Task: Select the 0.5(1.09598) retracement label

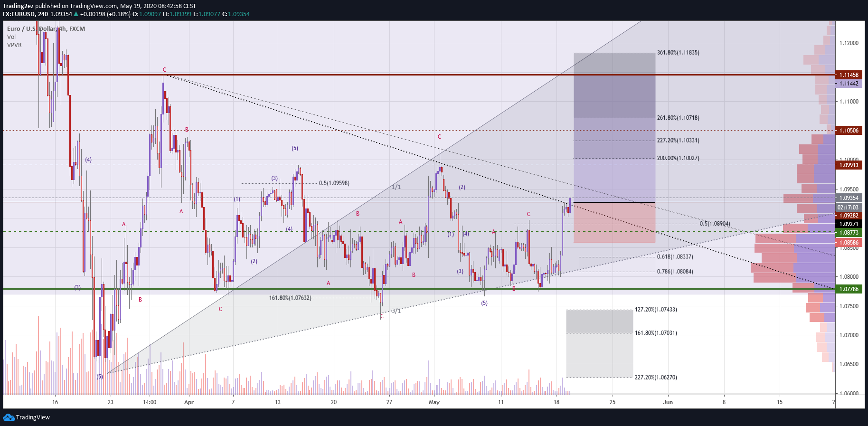Action: [334, 183]
